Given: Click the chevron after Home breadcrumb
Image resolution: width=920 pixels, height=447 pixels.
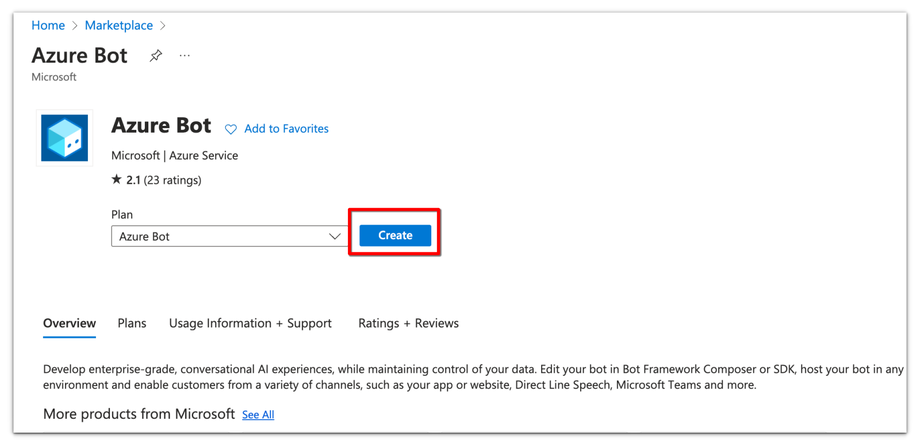Looking at the screenshot, I should click(75, 26).
